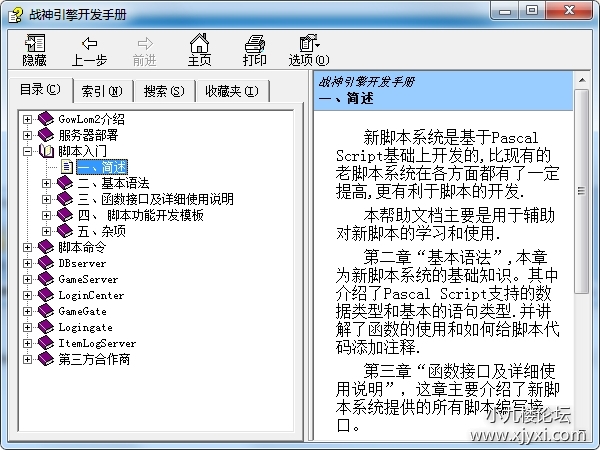Click the 脚本入门 open book icon

click(x=46, y=151)
